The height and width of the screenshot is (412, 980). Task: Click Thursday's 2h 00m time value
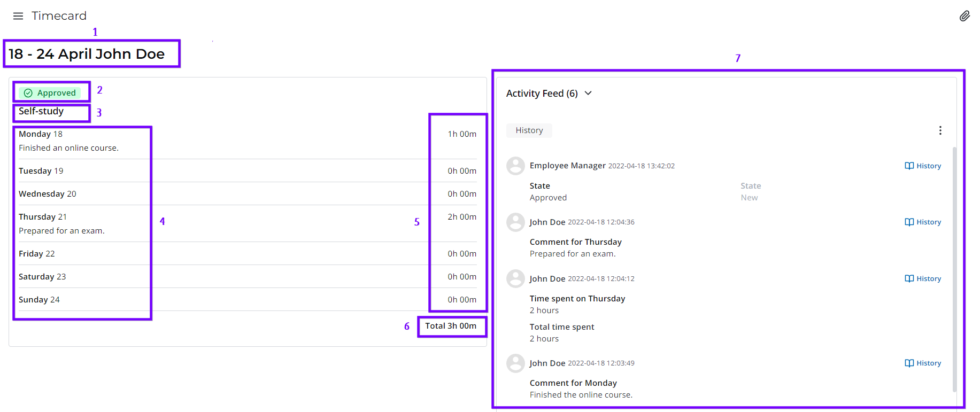[x=462, y=217]
